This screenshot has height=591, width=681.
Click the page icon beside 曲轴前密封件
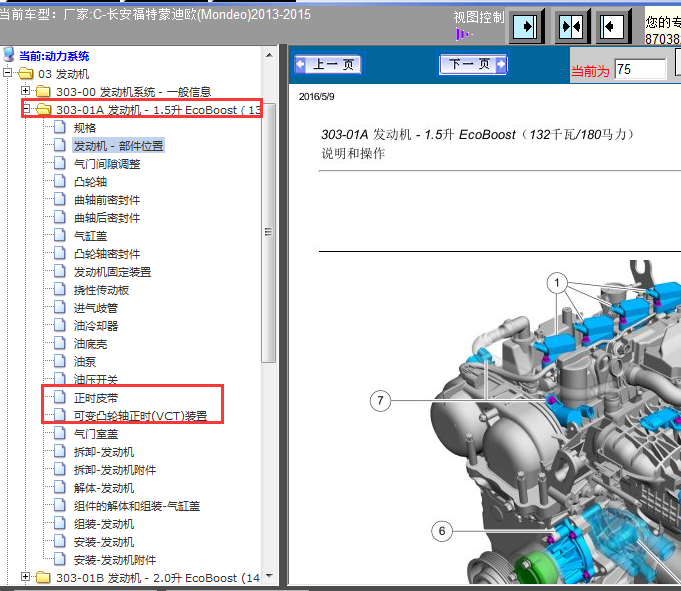[60, 199]
